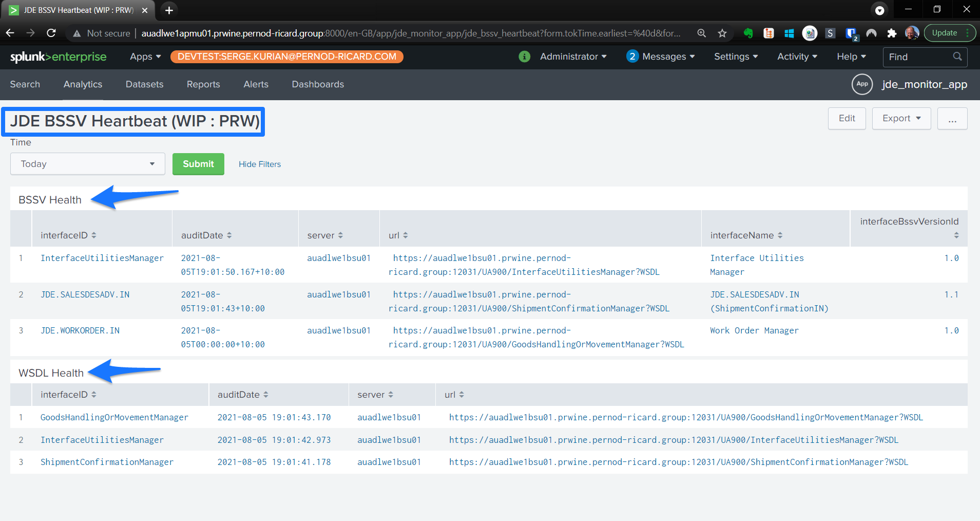Open the Messages menu
The image size is (980, 521).
(x=661, y=57)
